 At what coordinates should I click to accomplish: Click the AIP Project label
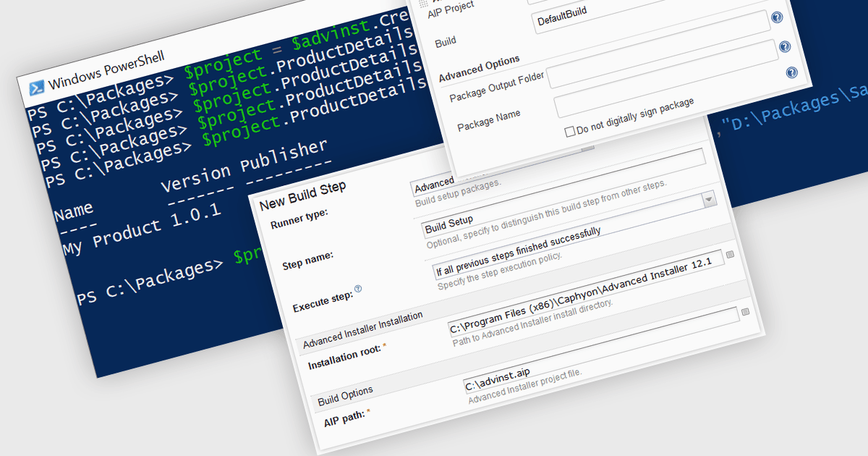pyautogui.click(x=451, y=10)
